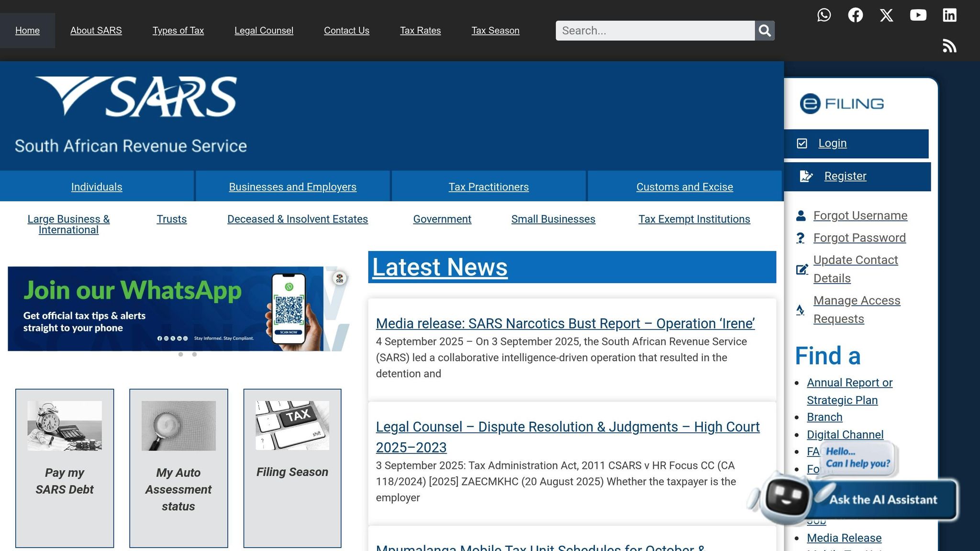Open Tax Season menu item
Image resolution: width=980 pixels, height=551 pixels.
[495, 31]
